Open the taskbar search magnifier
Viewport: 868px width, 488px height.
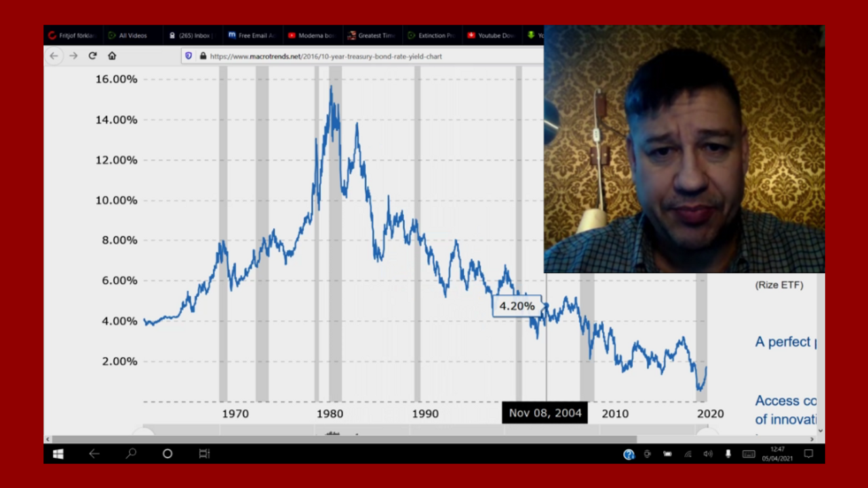(x=131, y=454)
